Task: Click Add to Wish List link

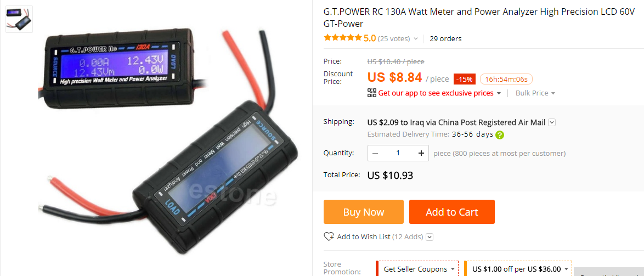Action: (364, 237)
